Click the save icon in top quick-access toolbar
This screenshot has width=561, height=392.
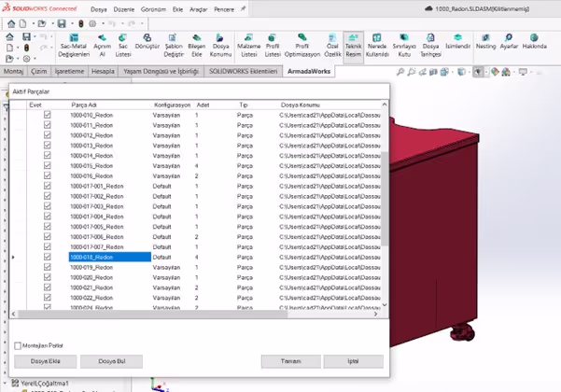click(x=62, y=23)
